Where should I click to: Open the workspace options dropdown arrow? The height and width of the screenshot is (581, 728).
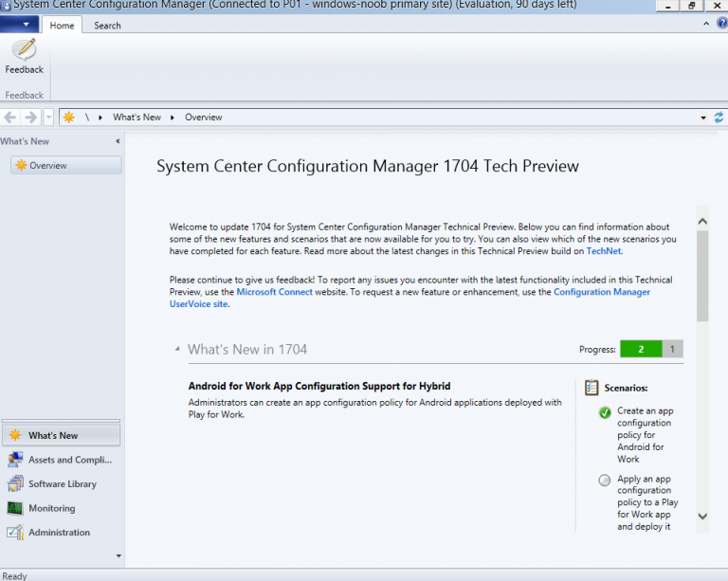coord(118,555)
